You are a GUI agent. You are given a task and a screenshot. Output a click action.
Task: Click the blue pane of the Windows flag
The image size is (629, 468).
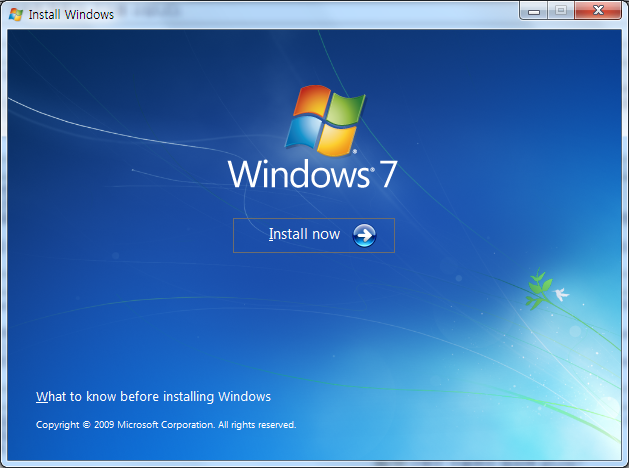[x=305, y=134]
